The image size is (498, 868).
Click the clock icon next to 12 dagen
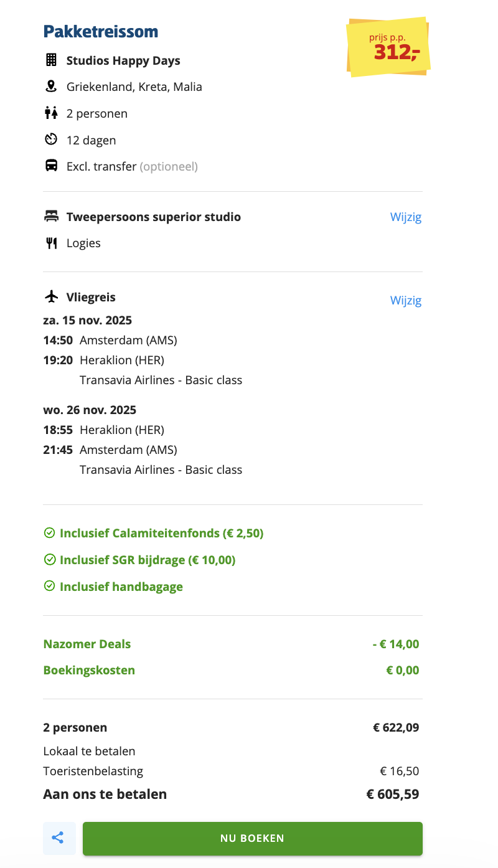[51, 139]
